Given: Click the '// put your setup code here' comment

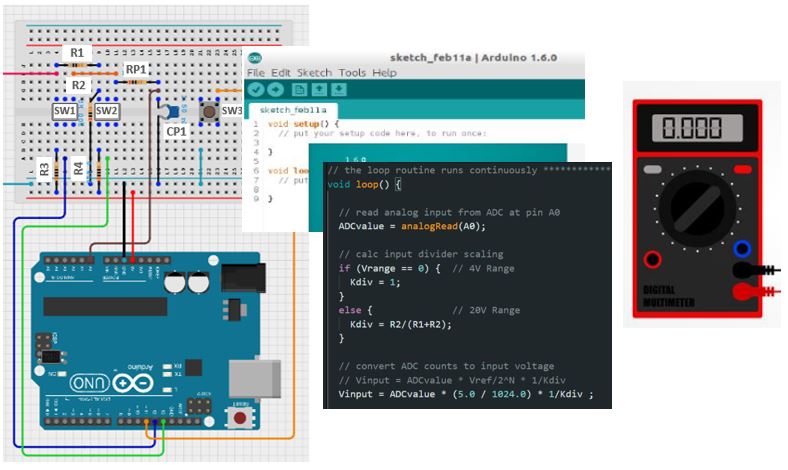Looking at the screenshot, I should coord(382,133).
